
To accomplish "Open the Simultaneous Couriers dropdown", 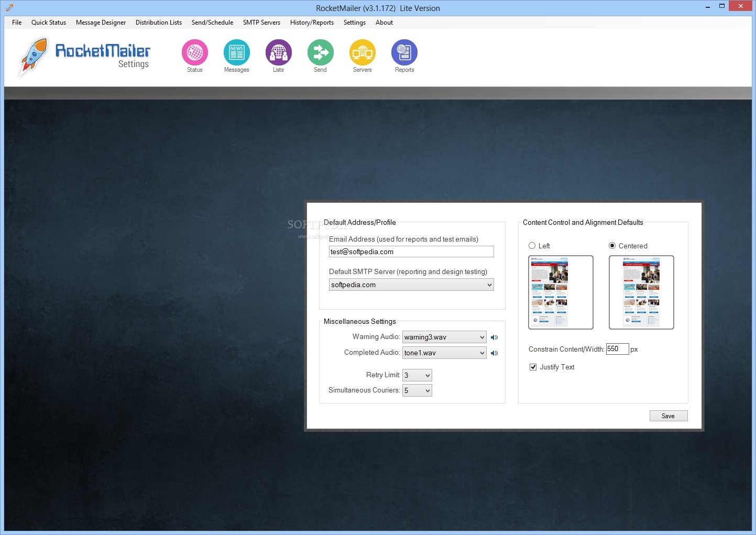I will (x=417, y=390).
